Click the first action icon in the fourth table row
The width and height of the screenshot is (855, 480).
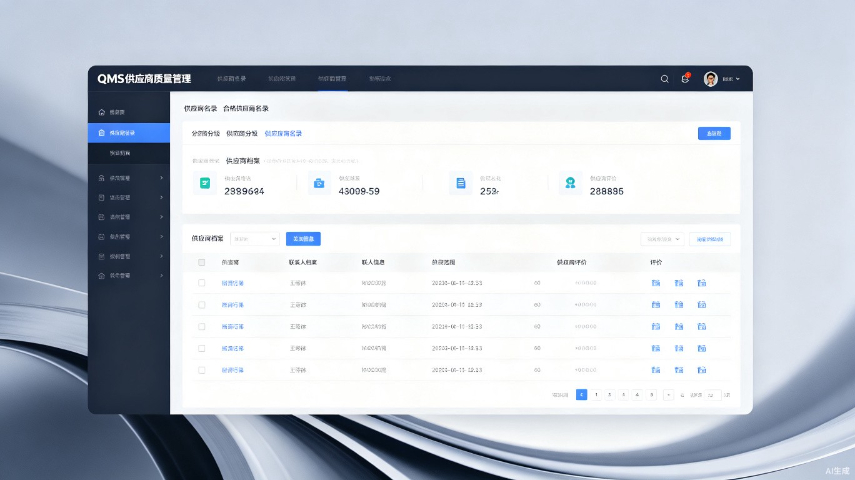[656, 348]
